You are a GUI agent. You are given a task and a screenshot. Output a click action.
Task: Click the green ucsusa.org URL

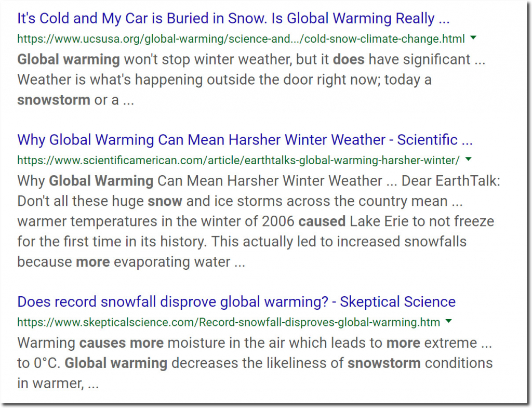tap(241, 39)
